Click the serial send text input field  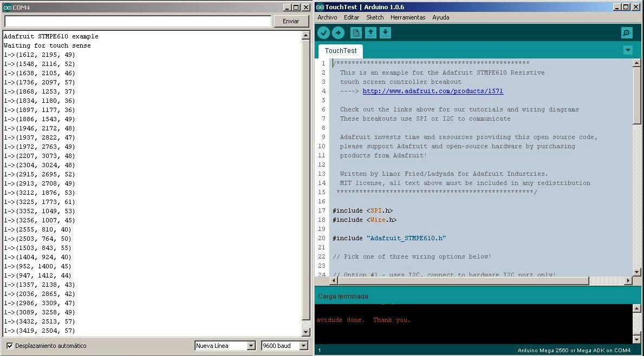(138, 21)
